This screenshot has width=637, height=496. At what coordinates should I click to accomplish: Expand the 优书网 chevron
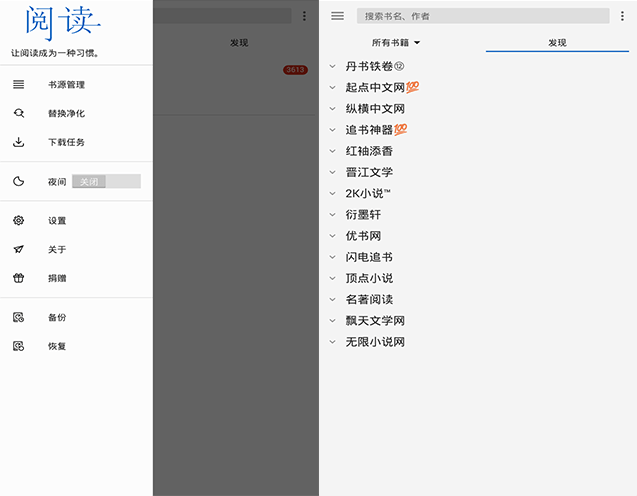[333, 236]
